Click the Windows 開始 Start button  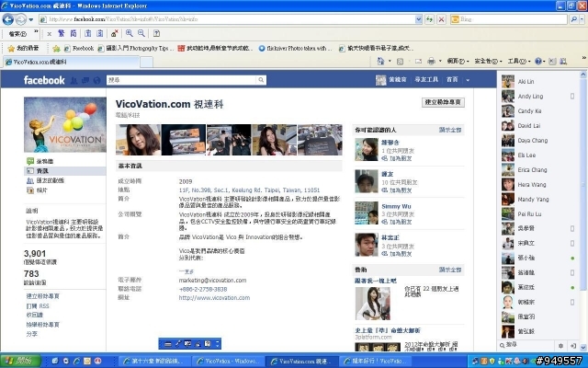point(20,361)
